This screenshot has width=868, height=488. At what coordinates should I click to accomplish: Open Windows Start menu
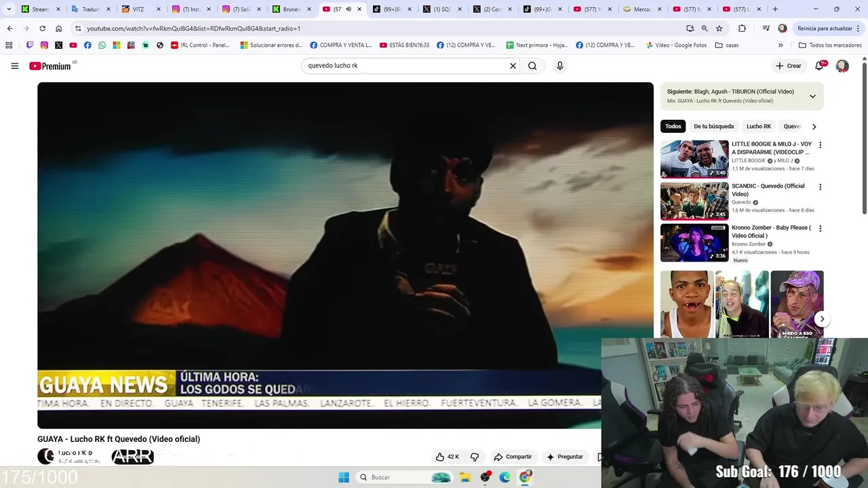344,477
